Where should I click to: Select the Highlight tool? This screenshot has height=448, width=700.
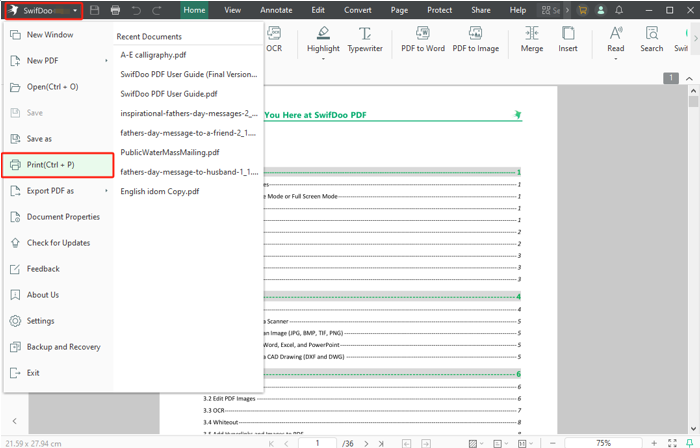click(x=323, y=40)
